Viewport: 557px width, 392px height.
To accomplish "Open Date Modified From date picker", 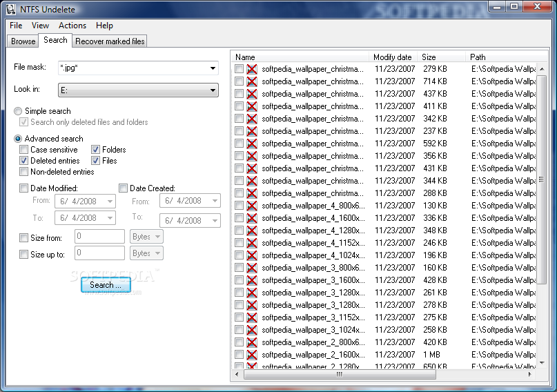I will pos(110,202).
